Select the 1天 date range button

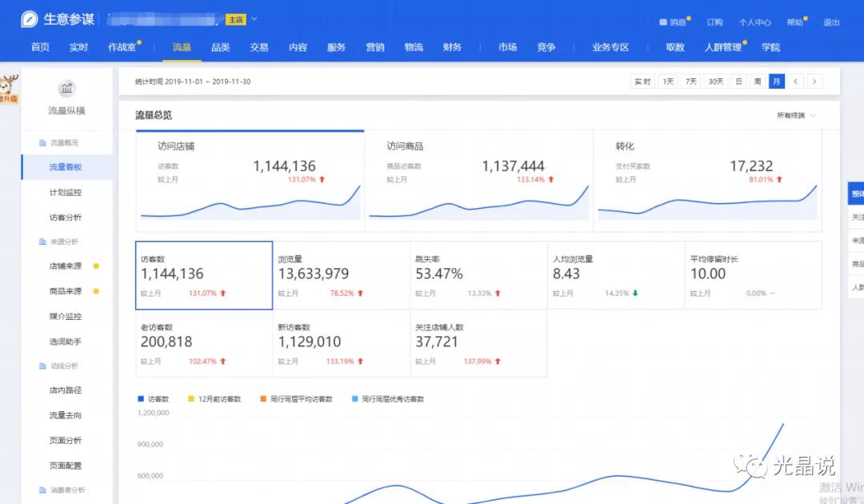coord(668,82)
